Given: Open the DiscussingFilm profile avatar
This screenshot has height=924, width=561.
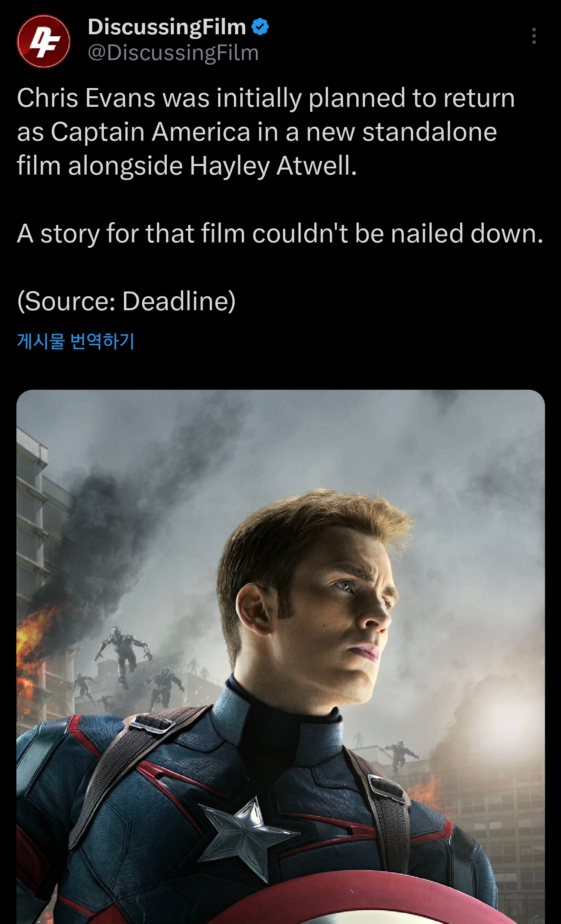Looking at the screenshot, I should coord(43,41).
